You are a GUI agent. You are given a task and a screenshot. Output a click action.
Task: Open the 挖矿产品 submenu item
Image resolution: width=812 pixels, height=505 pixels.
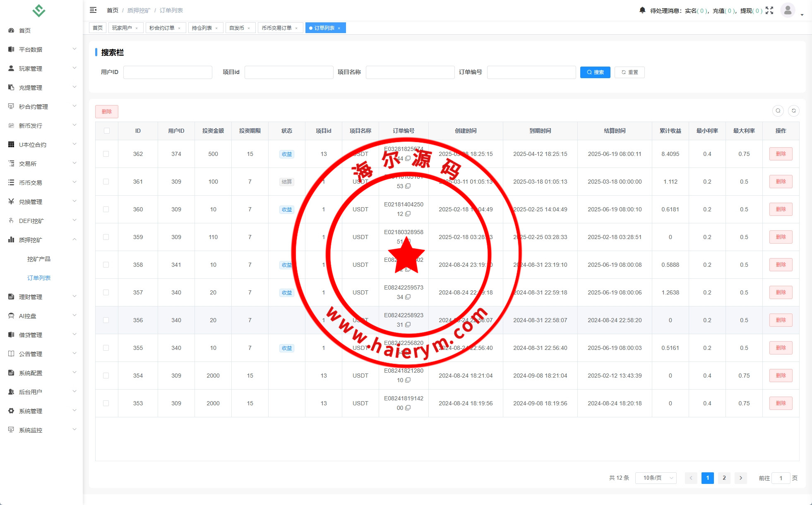coord(39,259)
